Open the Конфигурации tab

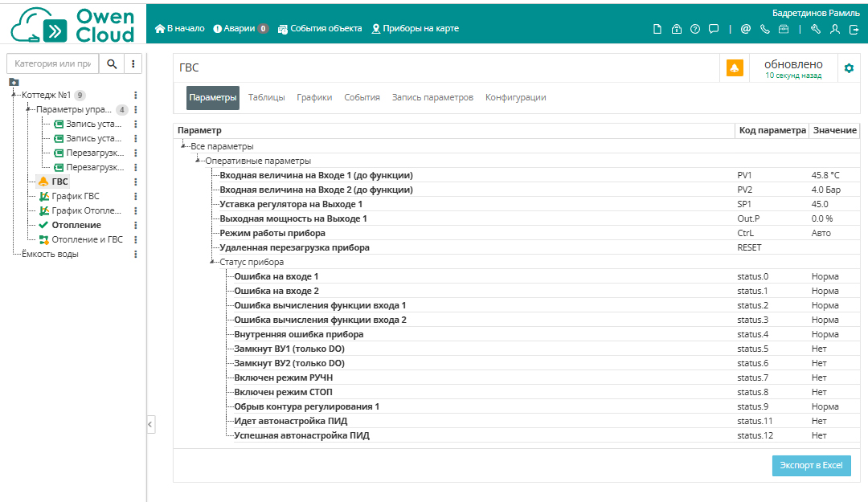515,97
